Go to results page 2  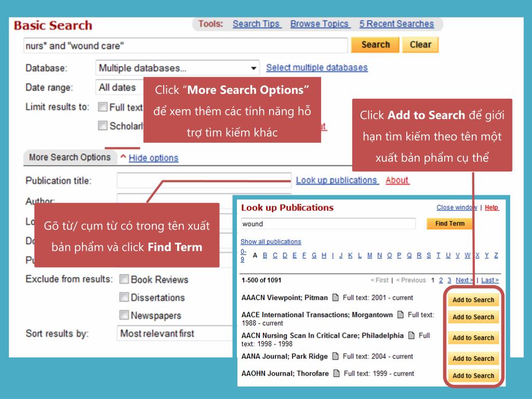(x=441, y=280)
